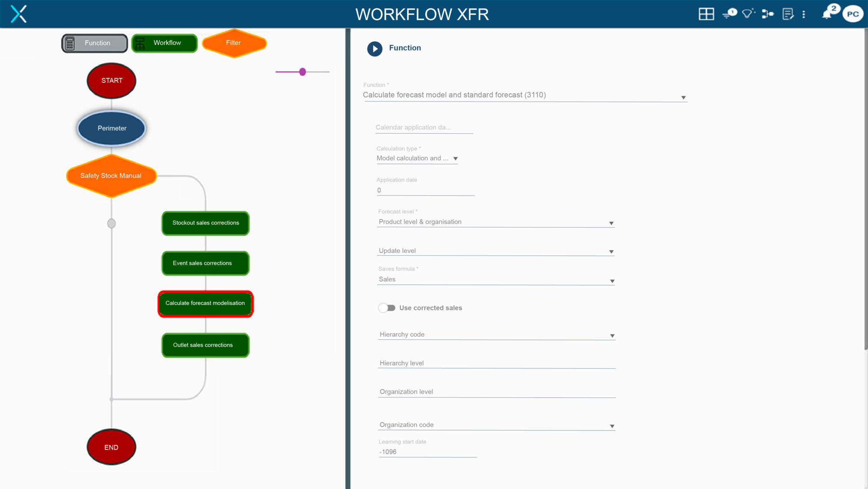Select the Stockout sales corrections node
This screenshot has height=489, width=868.
[x=206, y=223]
